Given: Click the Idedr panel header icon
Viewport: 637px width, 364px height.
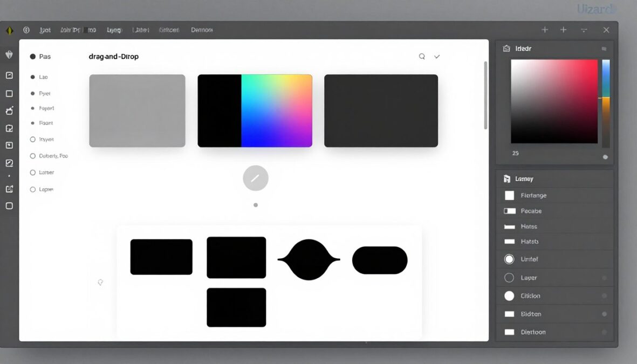Looking at the screenshot, I should [x=506, y=49].
